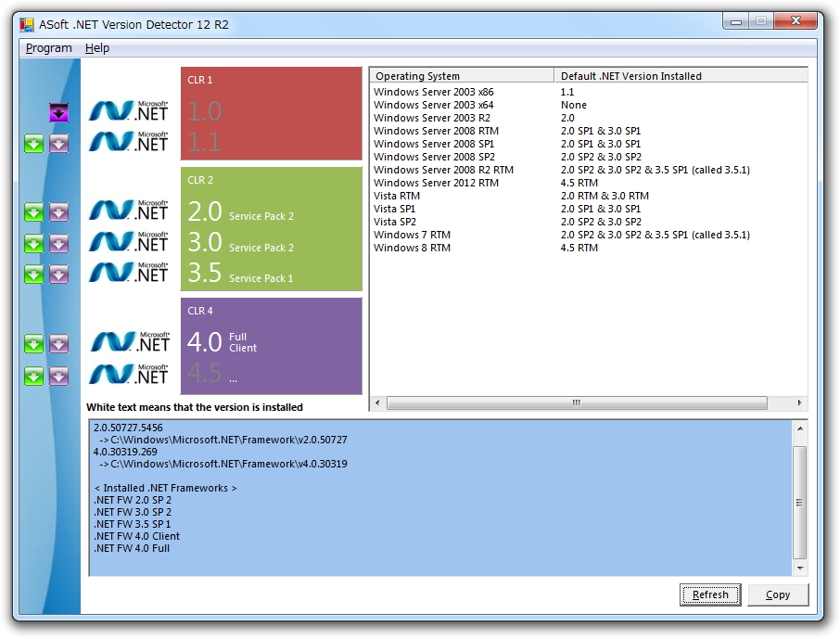The height and width of the screenshot is (639, 840).
Task: Click the right arrow of the horizontal scrollbar
Action: point(798,403)
